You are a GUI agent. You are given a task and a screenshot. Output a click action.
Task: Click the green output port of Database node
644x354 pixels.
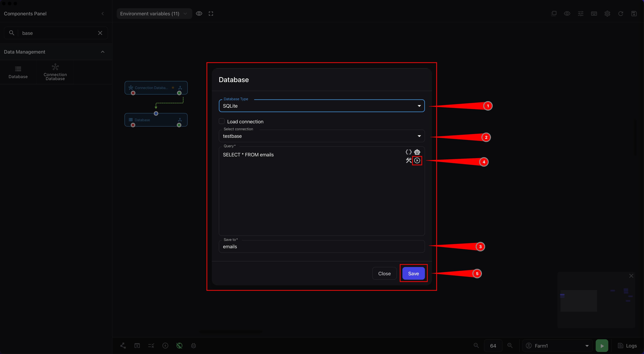pos(179,125)
